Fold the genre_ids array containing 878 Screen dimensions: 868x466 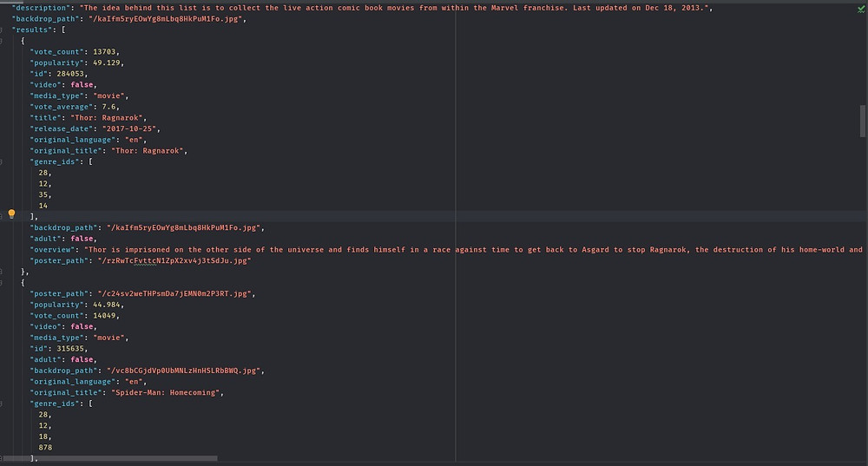(x=2, y=404)
